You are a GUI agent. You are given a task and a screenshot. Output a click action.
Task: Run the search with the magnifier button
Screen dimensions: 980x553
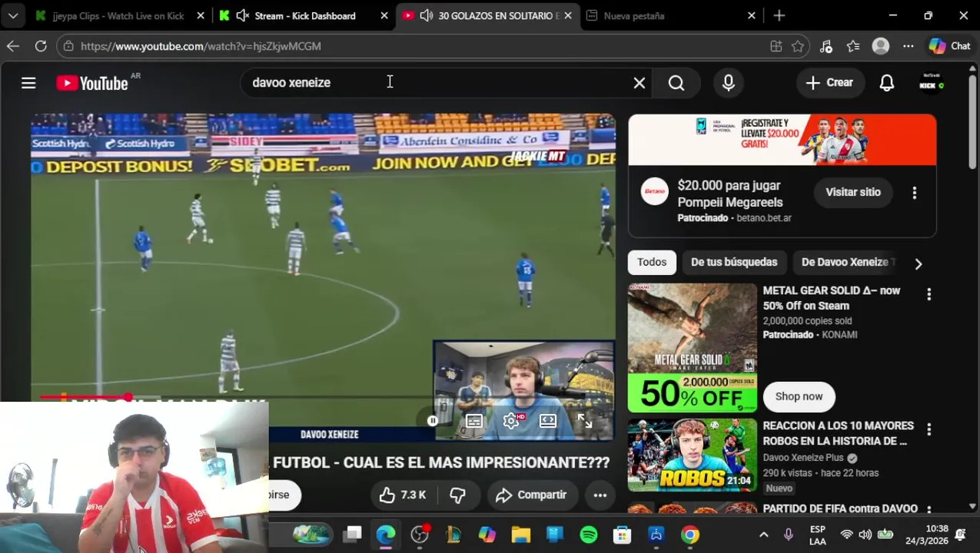(x=676, y=82)
